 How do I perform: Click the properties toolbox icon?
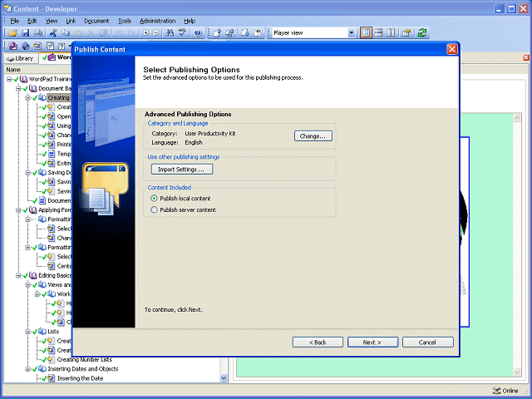pyautogui.click(x=406, y=33)
